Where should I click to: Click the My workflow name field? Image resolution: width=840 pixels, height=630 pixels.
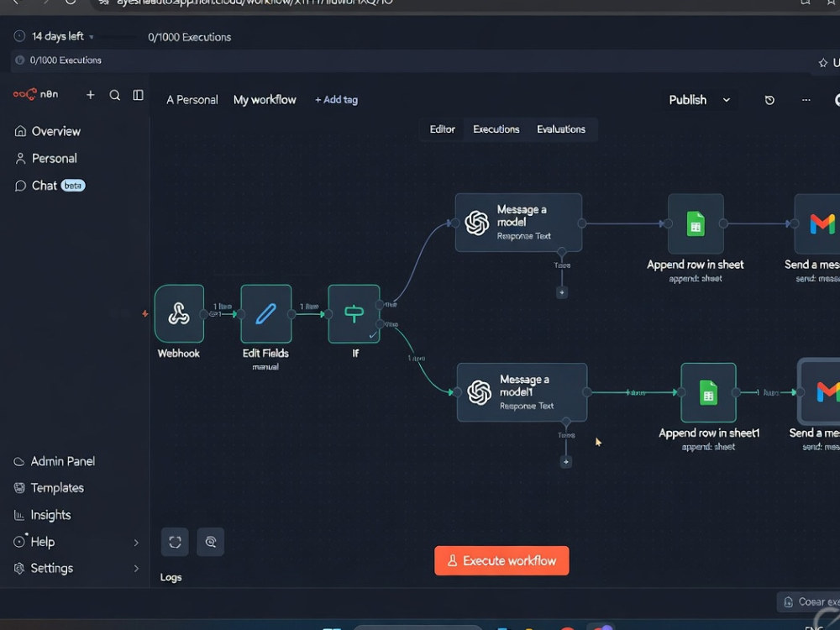tap(265, 100)
